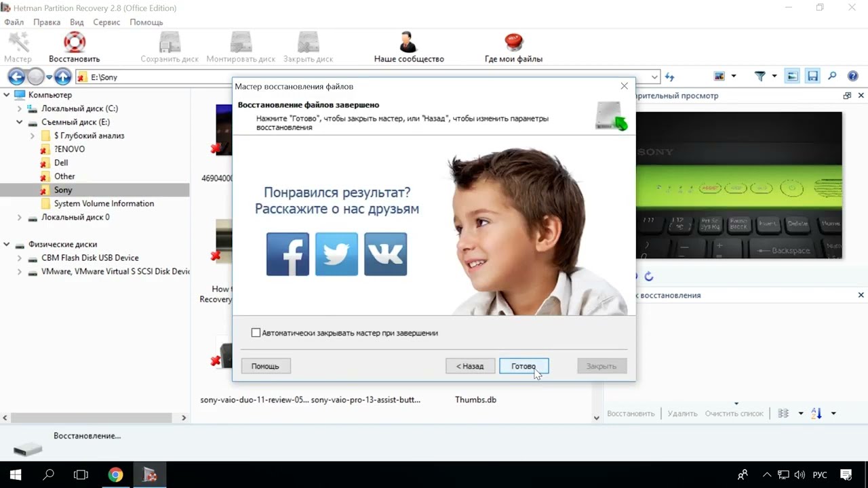Click the recovery list view options icon
868x488 pixels.
(783, 413)
